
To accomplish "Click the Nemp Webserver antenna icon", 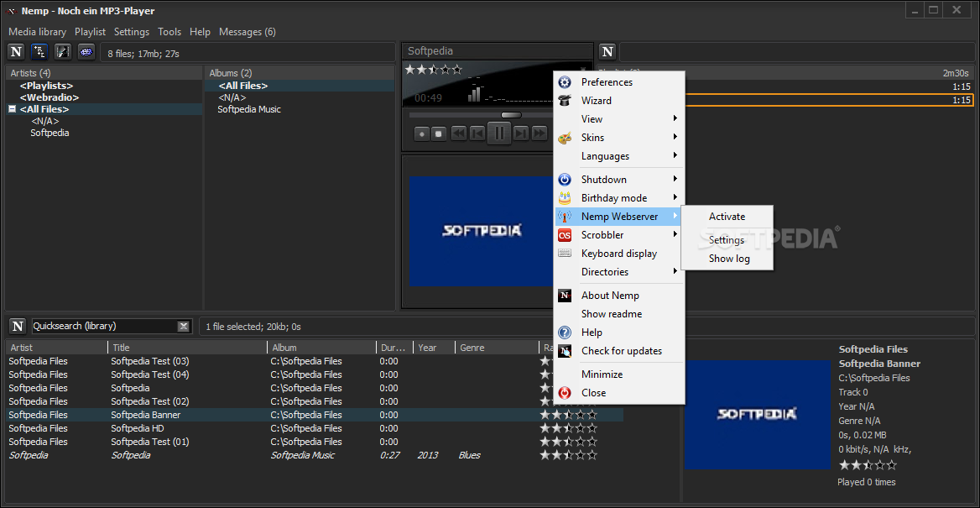I will (565, 217).
